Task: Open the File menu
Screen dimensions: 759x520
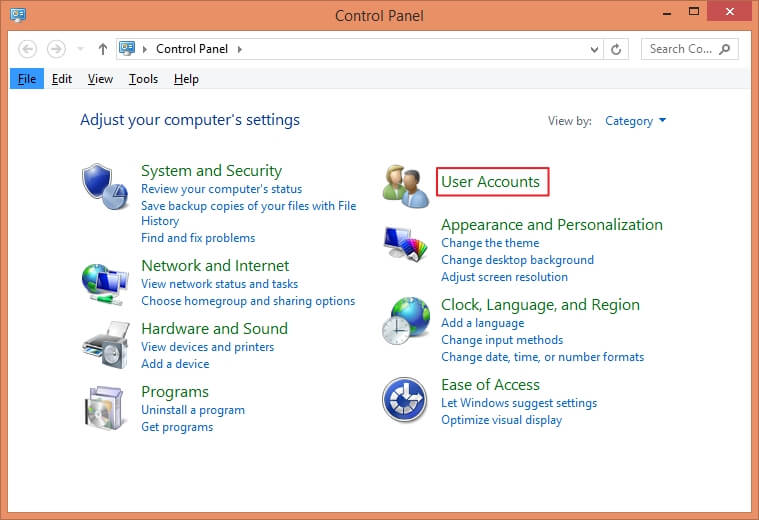Action: point(27,79)
